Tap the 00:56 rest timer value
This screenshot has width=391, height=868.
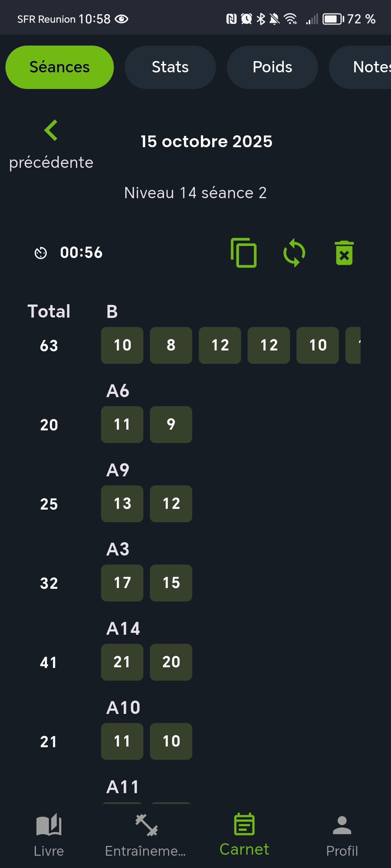pos(81,253)
